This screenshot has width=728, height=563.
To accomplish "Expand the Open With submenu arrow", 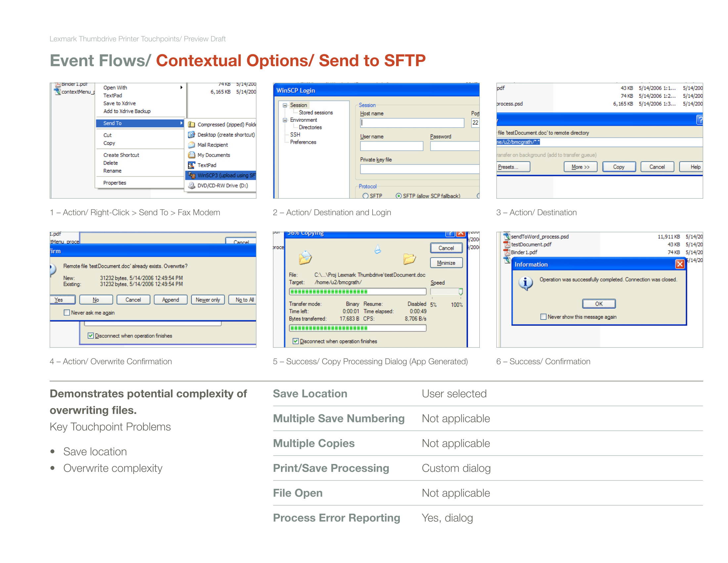I will [x=181, y=87].
